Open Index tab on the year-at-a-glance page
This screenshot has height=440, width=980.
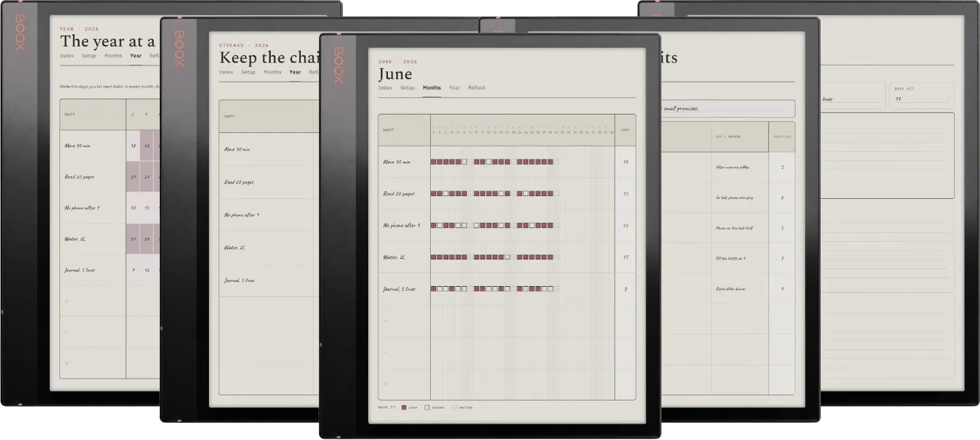coord(67,56)
